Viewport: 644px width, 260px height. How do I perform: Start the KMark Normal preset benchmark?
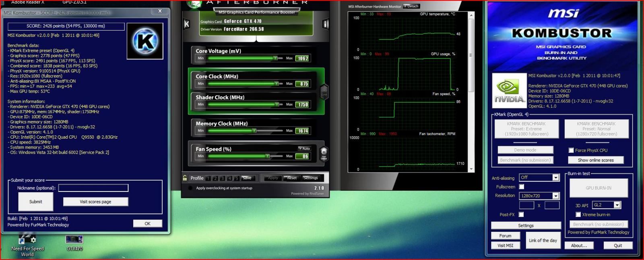point(596,129)
